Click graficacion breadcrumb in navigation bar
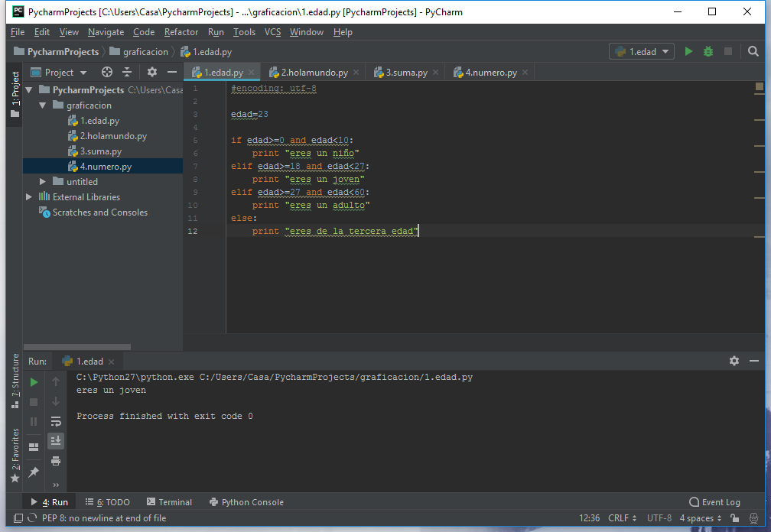 tap(139, 51)
